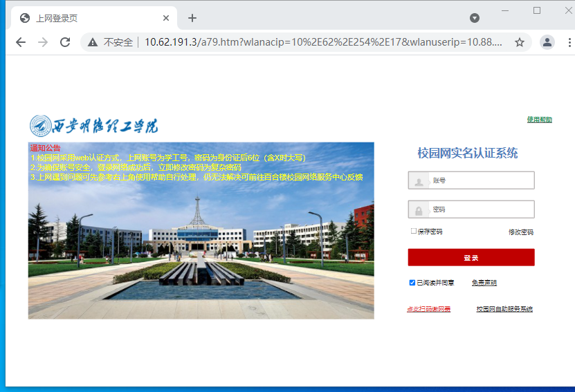Reload the login page

click(65, 42)
